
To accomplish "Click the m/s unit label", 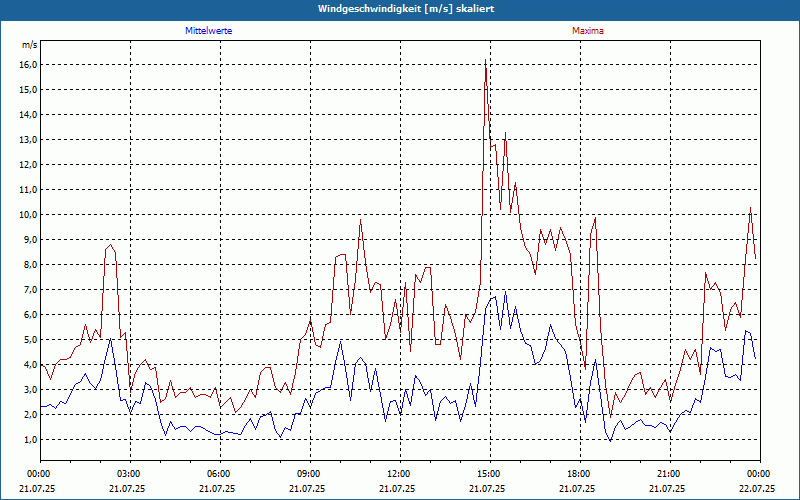I will tap(30, 45).
